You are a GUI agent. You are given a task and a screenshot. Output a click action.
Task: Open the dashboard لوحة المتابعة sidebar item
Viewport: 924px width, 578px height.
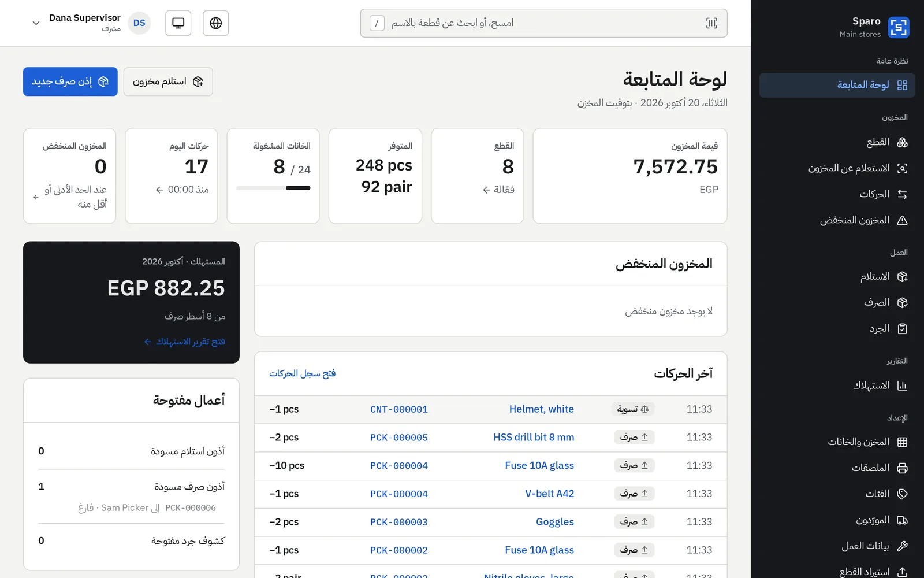click(x=837, y=85)
